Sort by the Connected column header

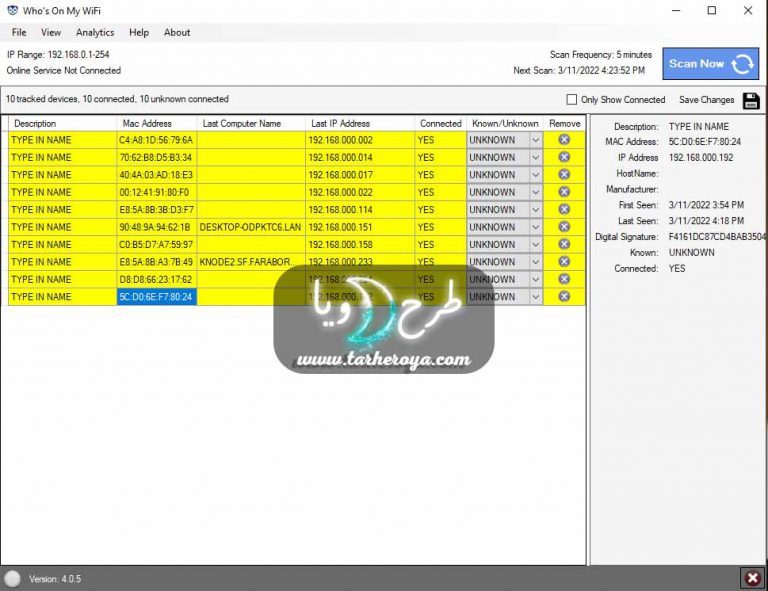click(x=440, y=123)
